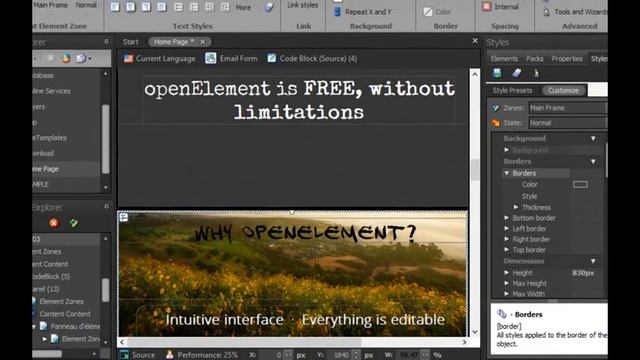Click the Current Language flag icon
This screenshot has height=360, width=640.
(129, 58)
